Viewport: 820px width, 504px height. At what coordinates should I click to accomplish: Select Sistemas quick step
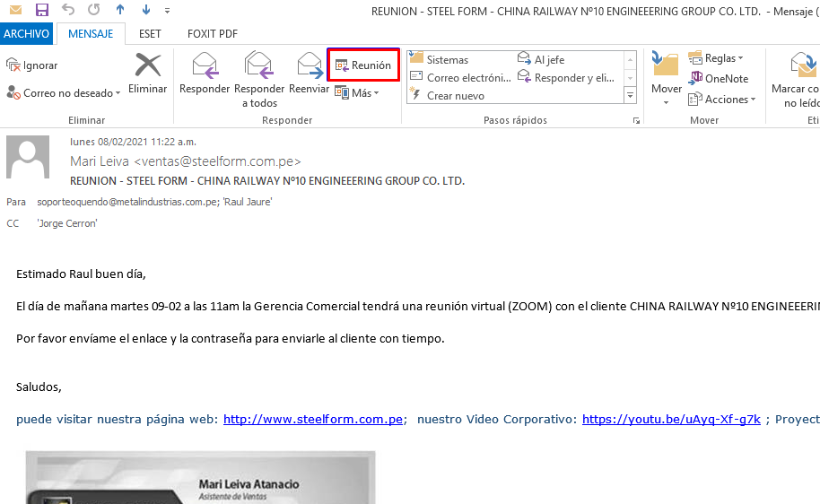pos(439,59)
